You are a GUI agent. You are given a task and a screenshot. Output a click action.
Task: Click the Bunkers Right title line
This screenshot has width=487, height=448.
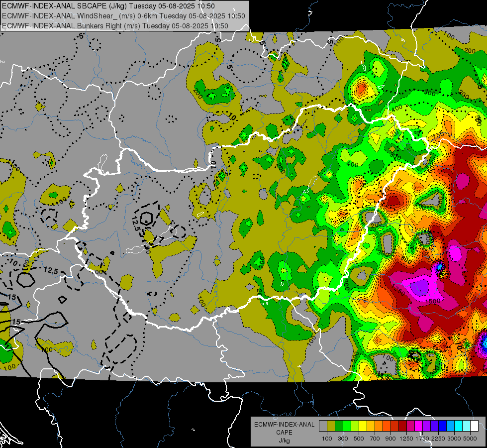[x=115, y=26]
